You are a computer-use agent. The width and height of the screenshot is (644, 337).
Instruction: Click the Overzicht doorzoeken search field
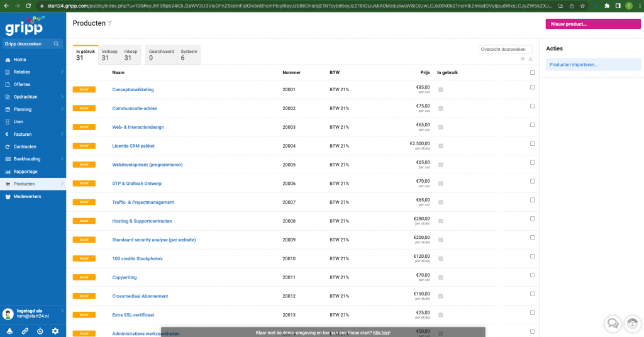pyautogui.click(x=504, y=49)
